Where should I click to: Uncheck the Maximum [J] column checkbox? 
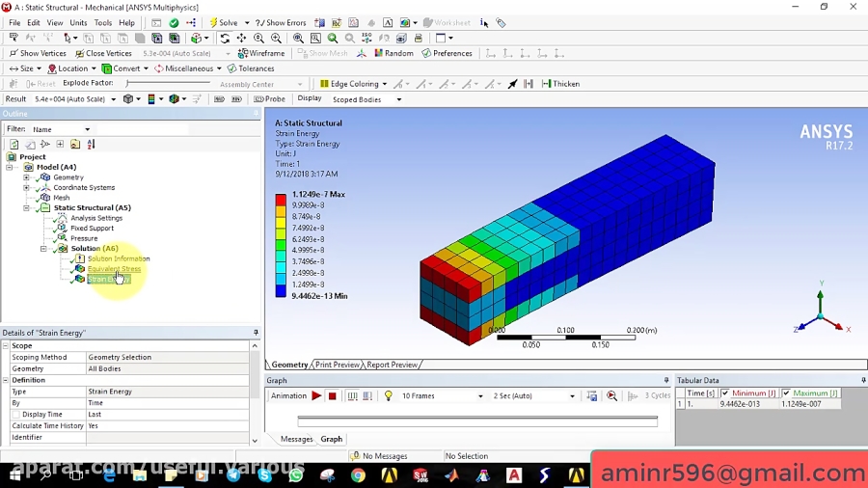point(786,393)
